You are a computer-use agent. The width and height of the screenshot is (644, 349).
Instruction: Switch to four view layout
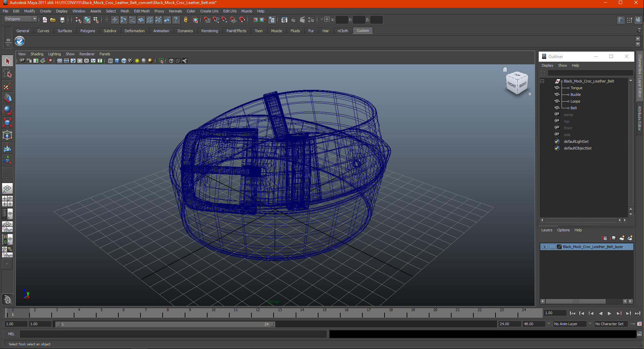(x=7, y=201)
